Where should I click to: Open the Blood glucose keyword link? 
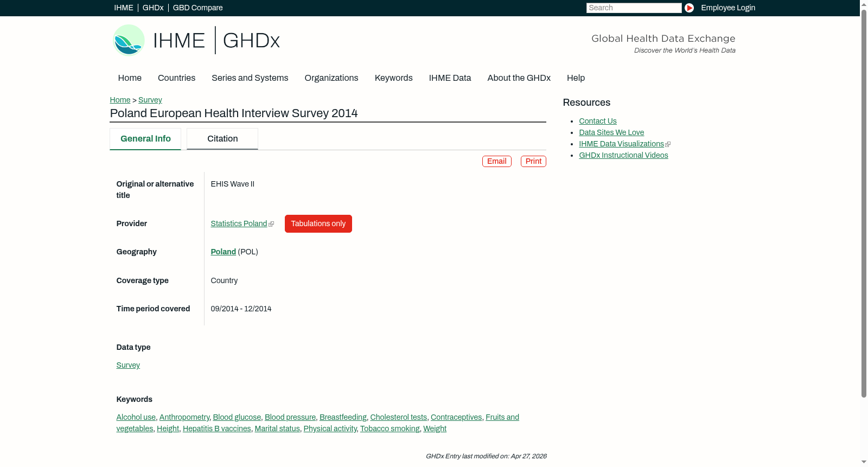[x=237, y=418]
